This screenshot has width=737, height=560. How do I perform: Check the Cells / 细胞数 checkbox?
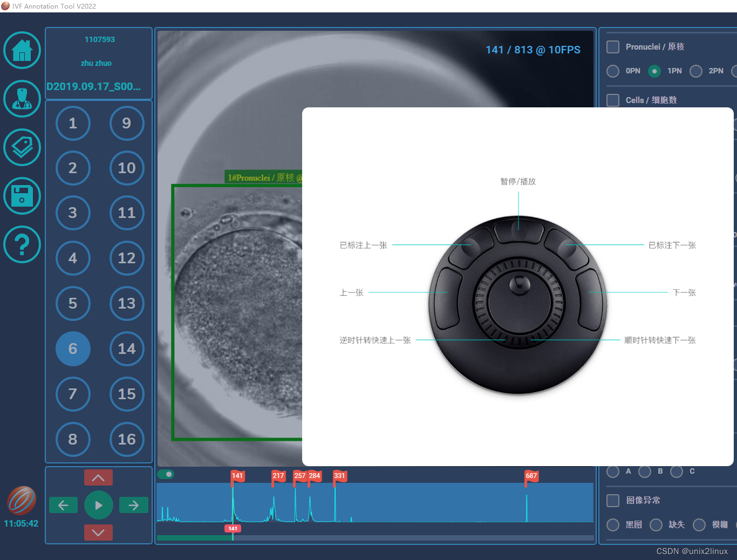[613, 100]
